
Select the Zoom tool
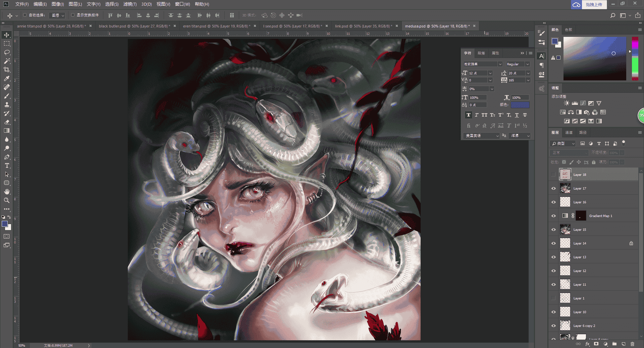7,200
